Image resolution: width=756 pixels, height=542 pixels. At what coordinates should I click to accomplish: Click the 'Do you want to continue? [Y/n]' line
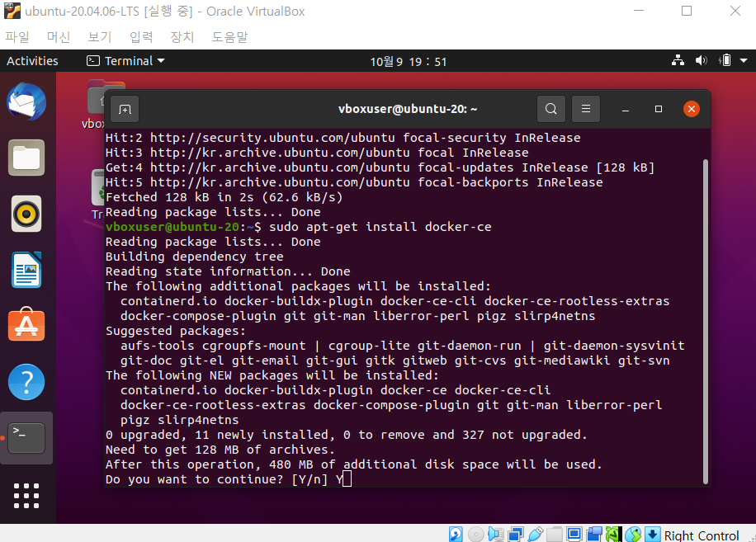[x=216, y=478]
